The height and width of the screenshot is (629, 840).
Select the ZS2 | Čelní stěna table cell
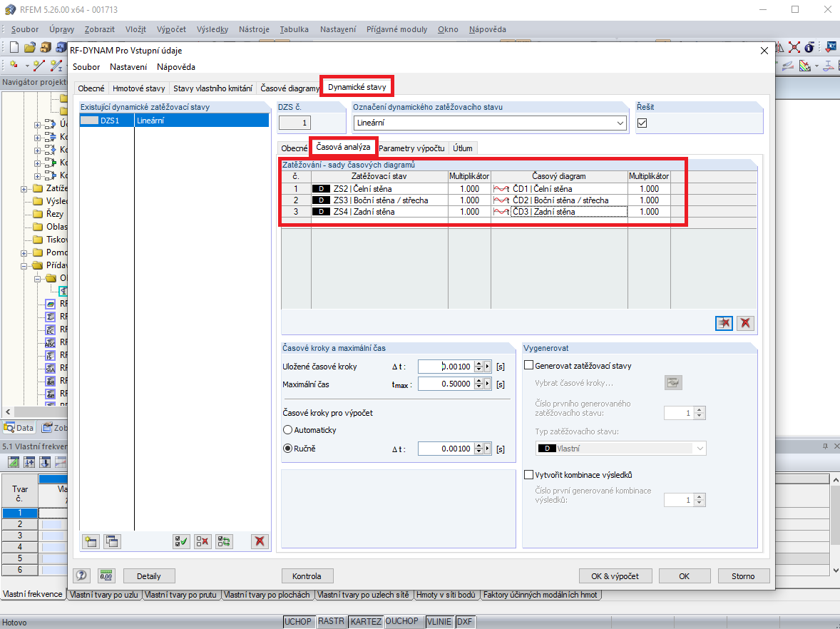click(379, 188)
